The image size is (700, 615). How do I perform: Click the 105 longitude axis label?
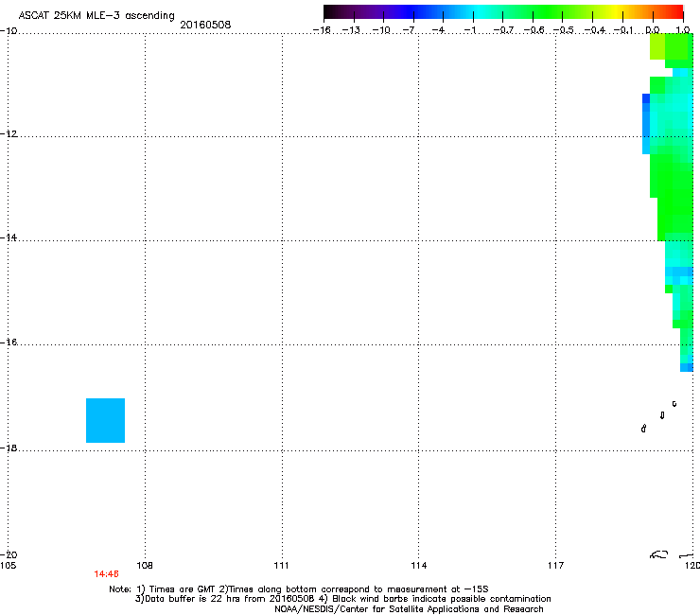click(x=8, y=566)
